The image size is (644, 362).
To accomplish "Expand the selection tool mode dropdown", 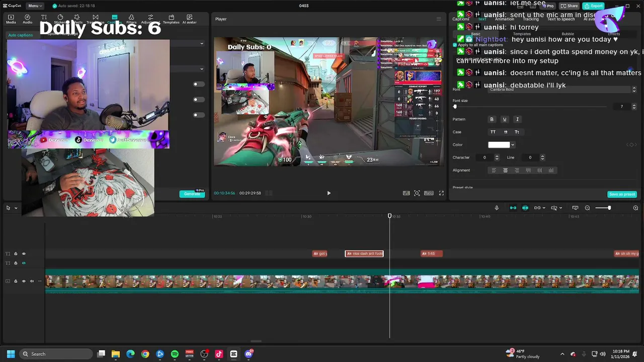I will click(16, 208).
